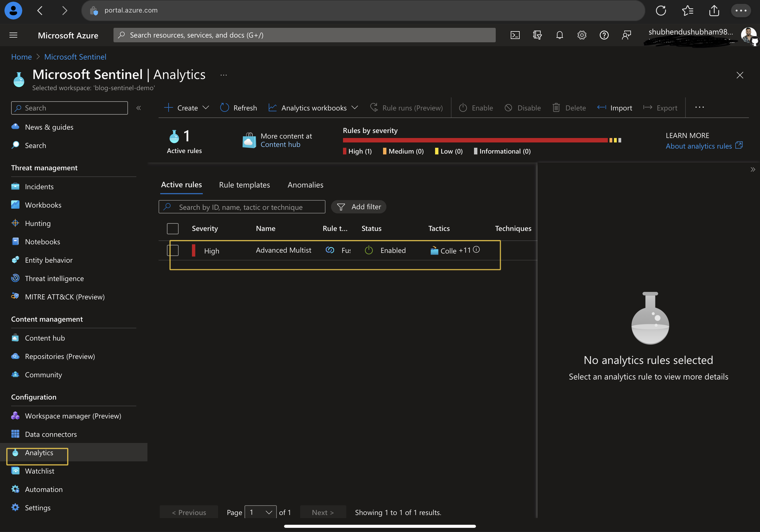This screenshot has height=532, width=760.
Task: Reload the page using browser refresh icon
Action: click(661, 10)
